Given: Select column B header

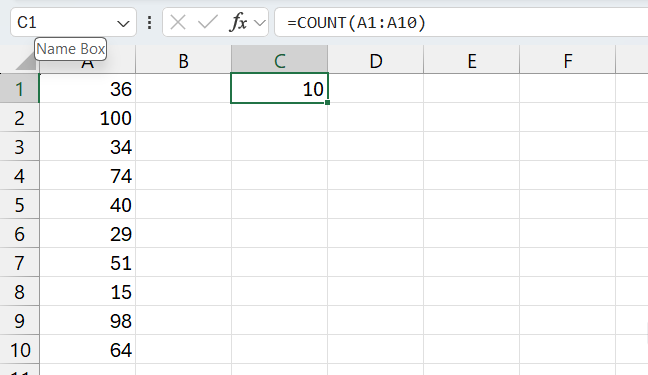Looking at the screenshot, I should (183, 61).
